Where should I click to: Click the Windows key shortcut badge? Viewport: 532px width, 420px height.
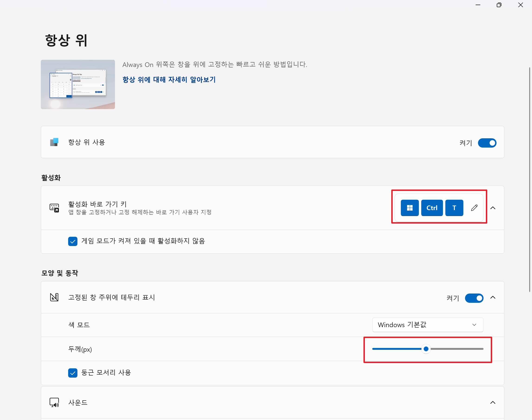410,208
